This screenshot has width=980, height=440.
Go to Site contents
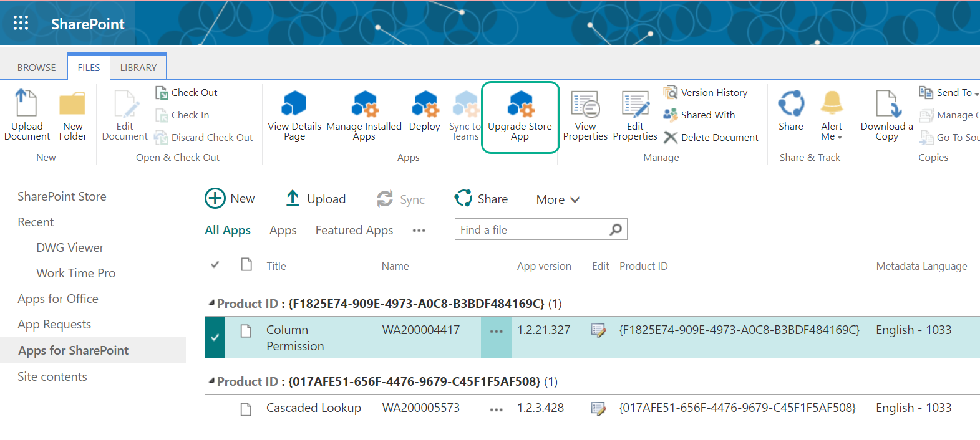(x=52, y=376)
